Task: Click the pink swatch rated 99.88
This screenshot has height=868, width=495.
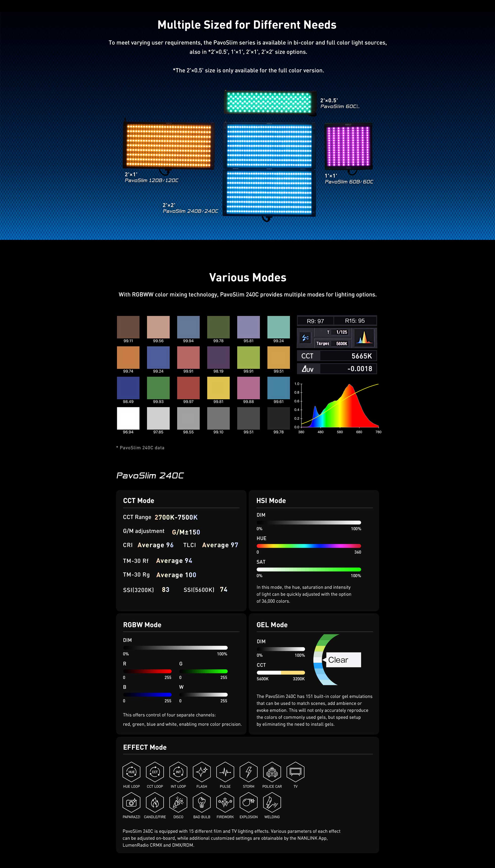Action: [x=248, y=388]
